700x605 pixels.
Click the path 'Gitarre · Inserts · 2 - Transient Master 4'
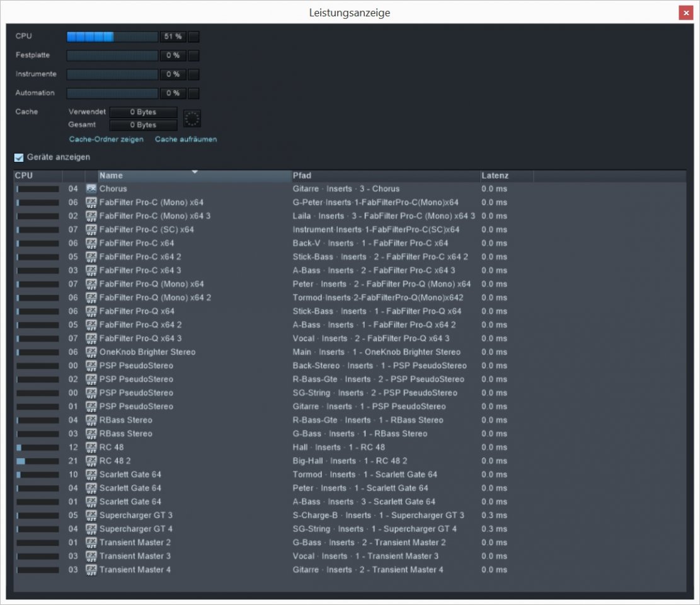[368, 570]
